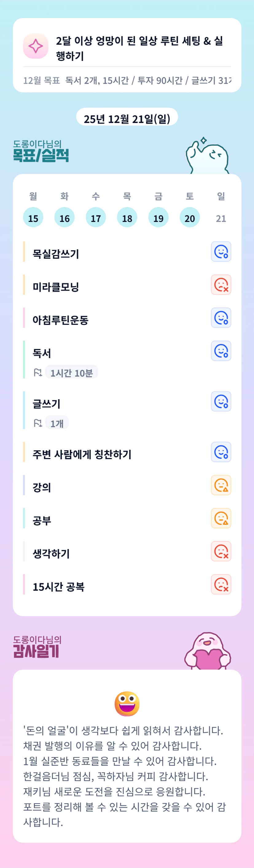The image size is (254, 868).
Task: Open the 12월 목표 summary line
Action: [127, 80]
